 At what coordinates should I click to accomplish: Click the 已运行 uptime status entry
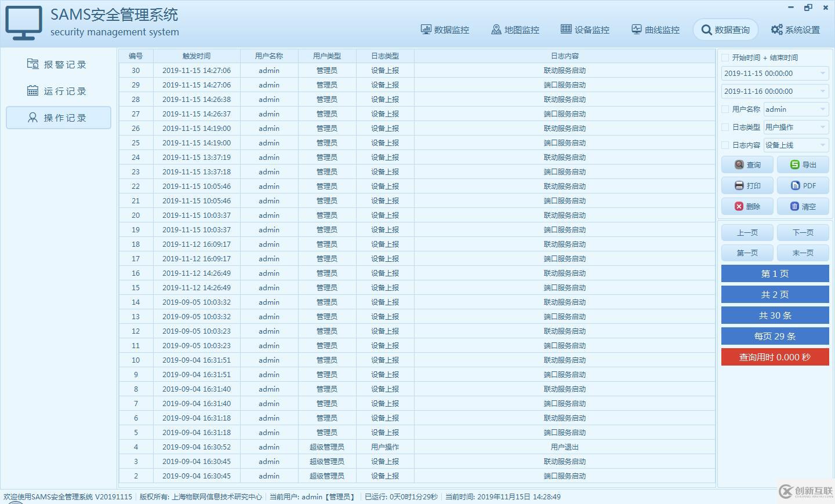click(x=401, y=496)
